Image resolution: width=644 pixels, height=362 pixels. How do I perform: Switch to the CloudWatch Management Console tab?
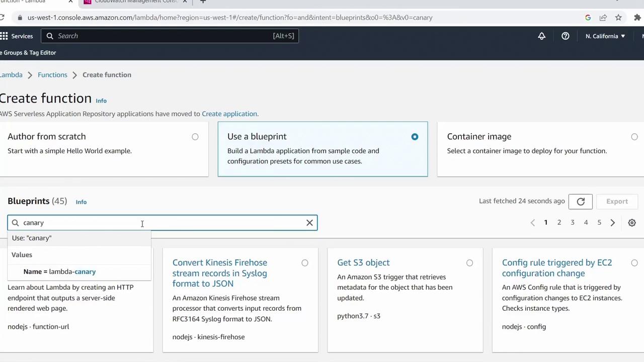coord(136,2)
